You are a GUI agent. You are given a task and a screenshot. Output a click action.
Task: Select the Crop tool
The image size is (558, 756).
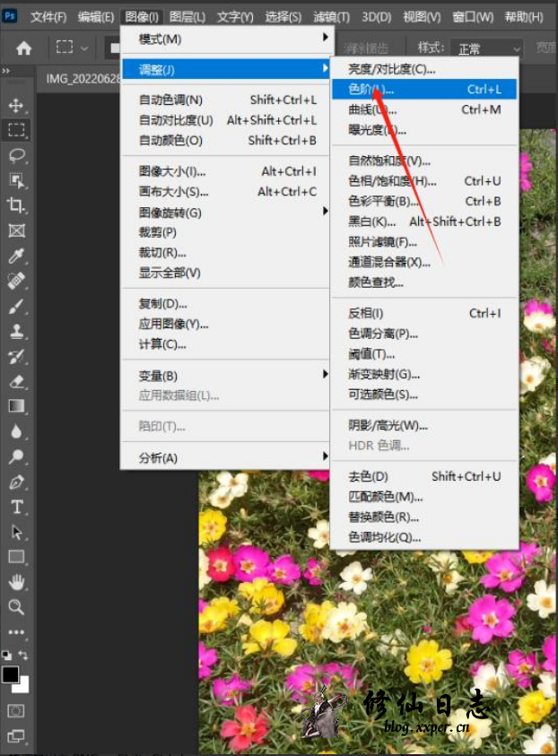16,205
